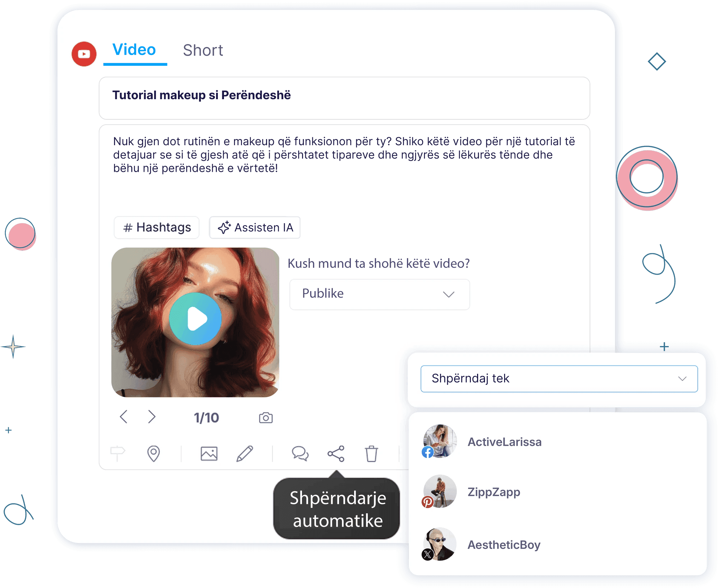Click the location pin icon

[154, 453]
